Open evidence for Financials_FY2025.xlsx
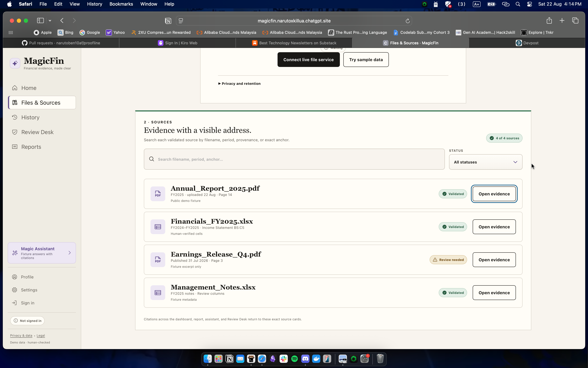Viewport: 588px width, 368px height. tap(494, 227)
